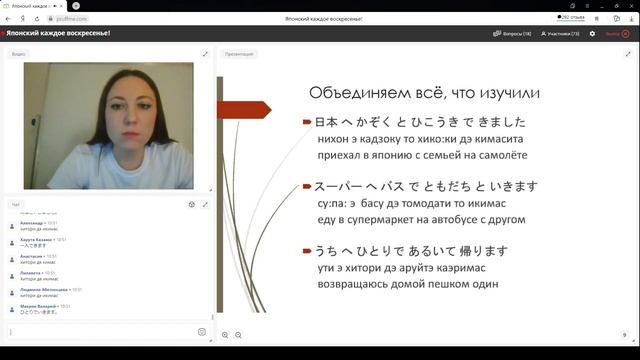Image resolution: width=640 pixels, height=360 pixels.
Task: Open the Вопросы (18) questions panel
Action: click(x=512, y=34)
